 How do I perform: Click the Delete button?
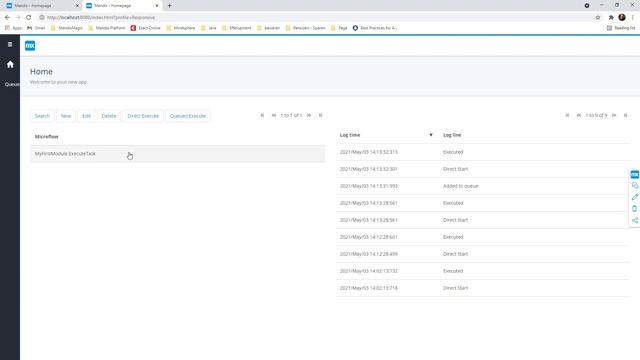(109, 116)
